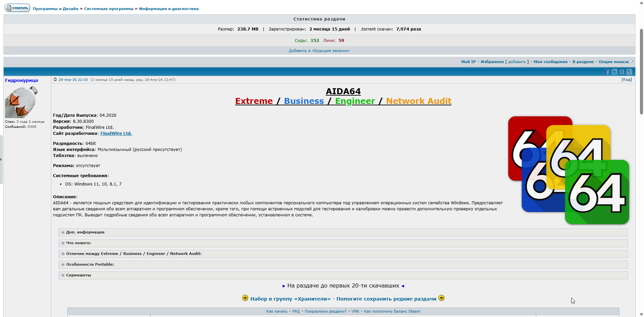Image resolution: width=644 pixels, height=317 pixels.
Task: Open the FinalWire Ltd. developer site link
Action: (x=116, y=134)
